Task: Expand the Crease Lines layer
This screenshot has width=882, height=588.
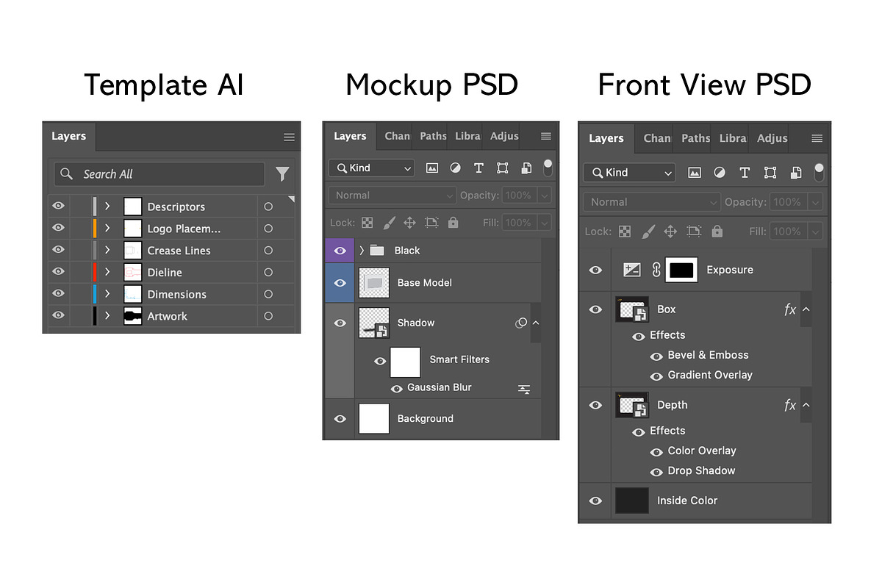Action: tap(107, 251)
